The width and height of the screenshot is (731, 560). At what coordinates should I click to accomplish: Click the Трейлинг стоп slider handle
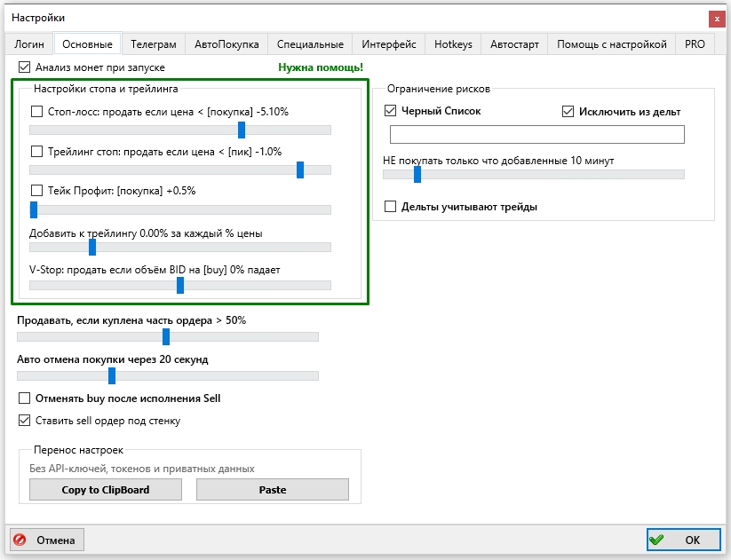[x=300, y=170]
